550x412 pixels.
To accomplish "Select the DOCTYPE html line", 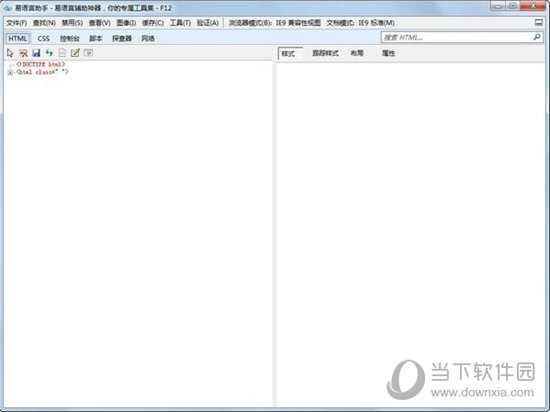I will [x=41, y=65].
